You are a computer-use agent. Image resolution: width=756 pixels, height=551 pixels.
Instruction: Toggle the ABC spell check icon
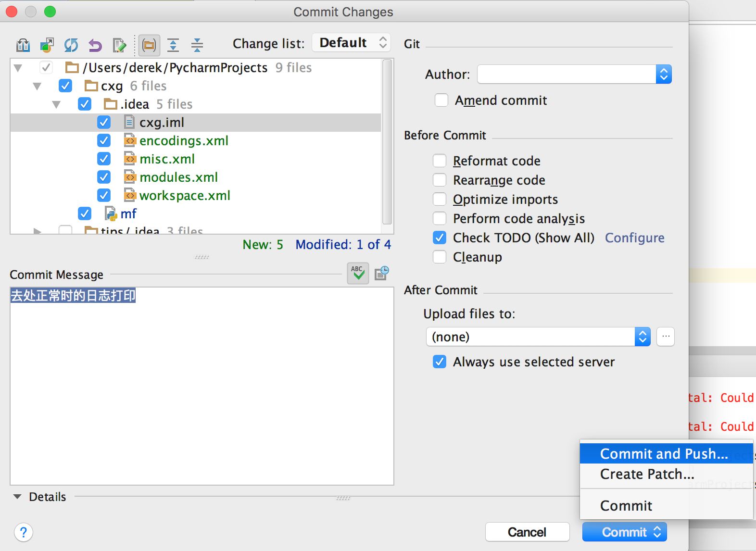358,273
